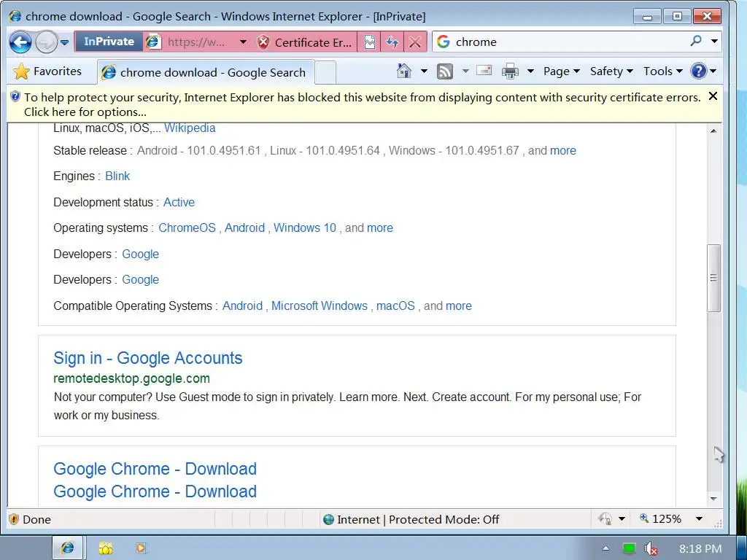Open the more link after stable releases

[x=563, y=150]
